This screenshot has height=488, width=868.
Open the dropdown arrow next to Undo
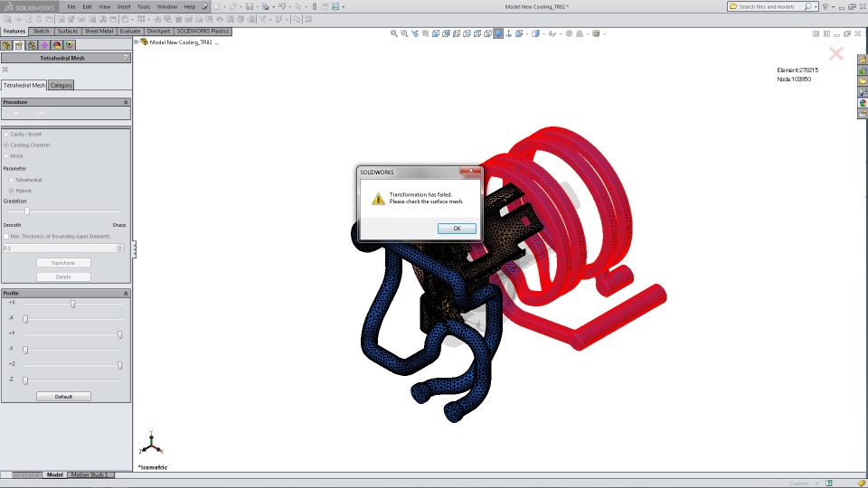coord(290,6)
